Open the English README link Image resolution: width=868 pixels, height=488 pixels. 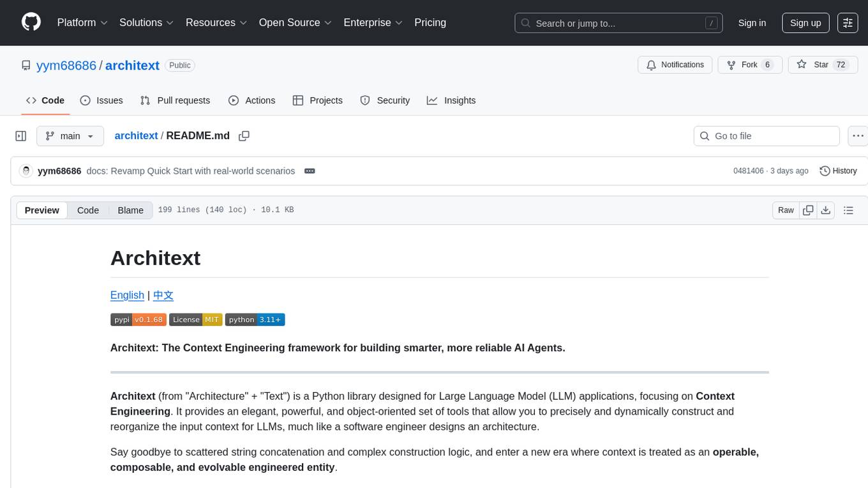(127, 295)
